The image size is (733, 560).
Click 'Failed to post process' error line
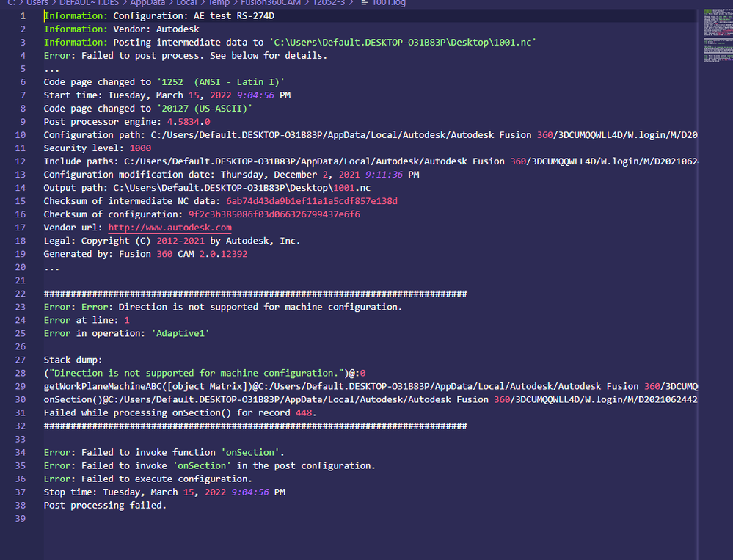click(186, 56)
